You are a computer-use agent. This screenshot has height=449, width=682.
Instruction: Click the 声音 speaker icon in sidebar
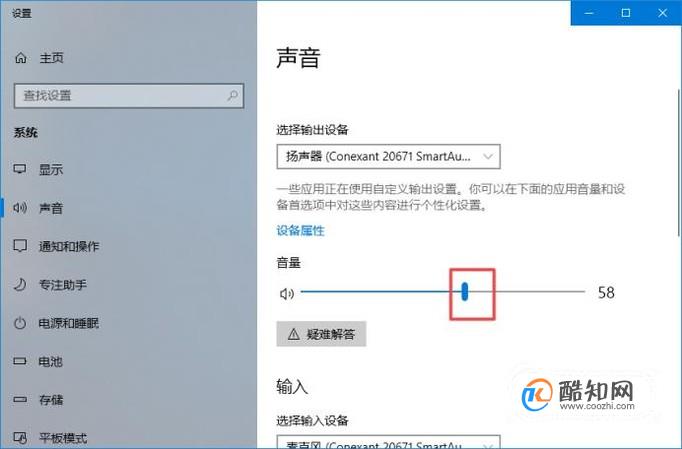tap(20, 208)
